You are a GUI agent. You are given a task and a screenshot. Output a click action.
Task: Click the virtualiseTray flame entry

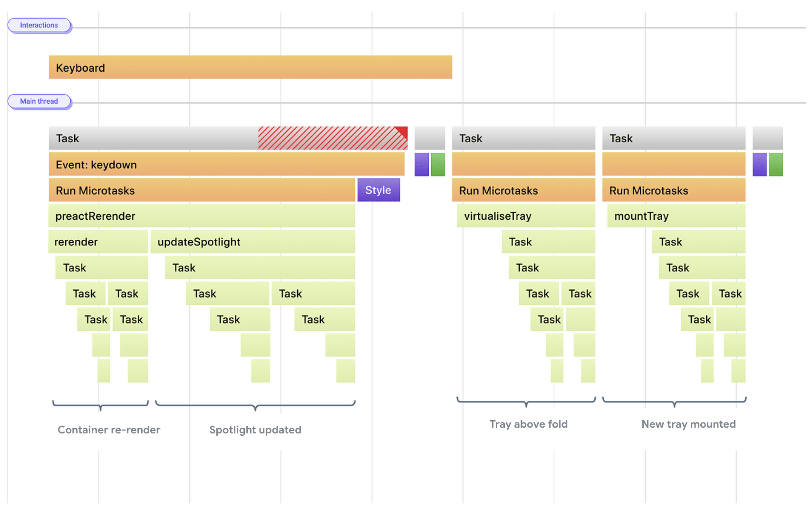pyautogui.click(x=526, y=216)
